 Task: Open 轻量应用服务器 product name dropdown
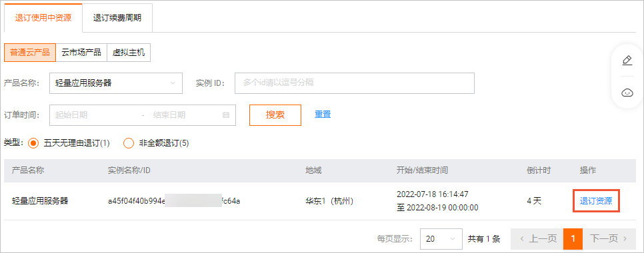point(115,83)
